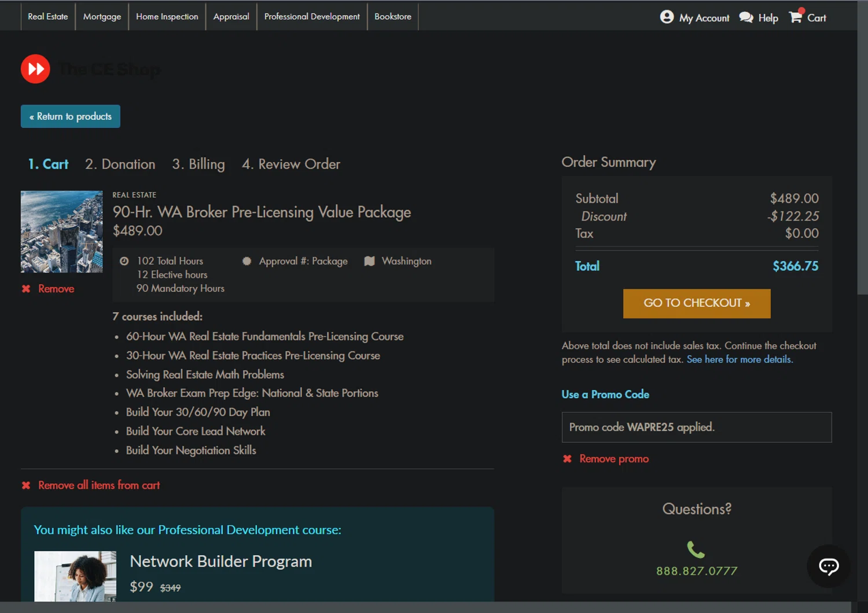The height and width of the screenshot is (613, 868).
Task: Click the map icon beside Washington
Action: point(369,261)
